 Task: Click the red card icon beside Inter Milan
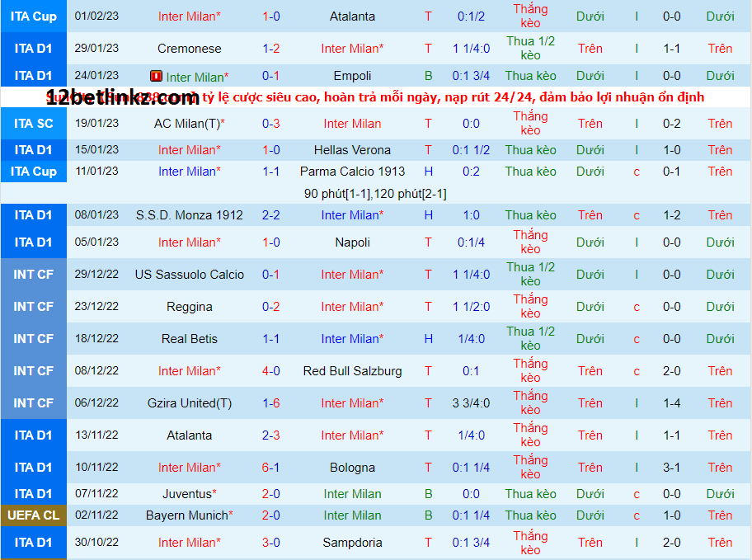click(x=156, y=76)
